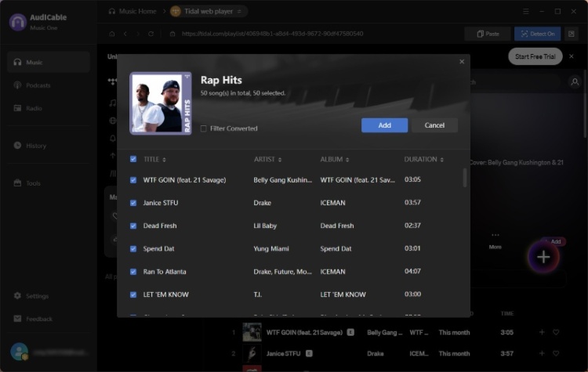Click WTF GOIN thumbnail in Tidal list
The image size is (588, 372).
[252, 332]
